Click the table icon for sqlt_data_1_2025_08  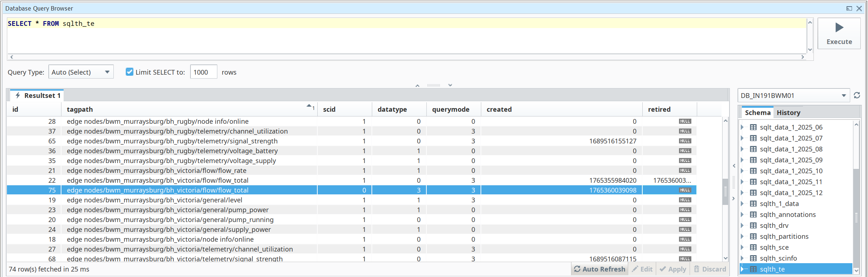753,149
